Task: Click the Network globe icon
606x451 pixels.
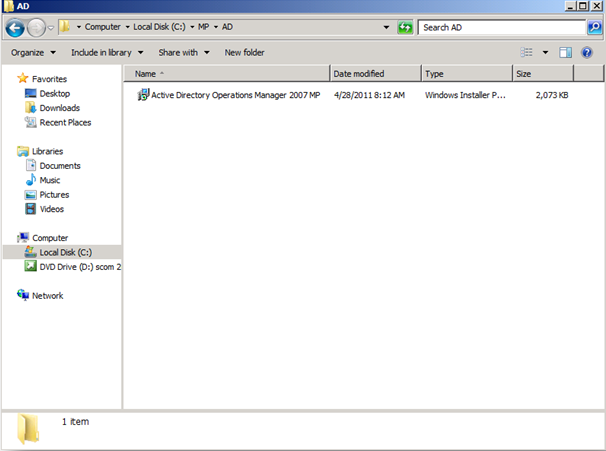Action: (23, 295)
